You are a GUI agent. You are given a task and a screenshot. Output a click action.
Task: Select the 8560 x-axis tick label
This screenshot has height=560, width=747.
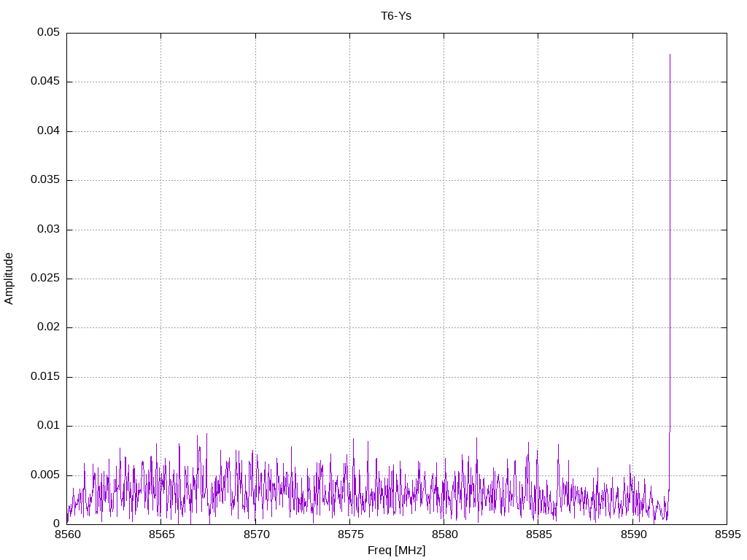click(x=67, y=534)
